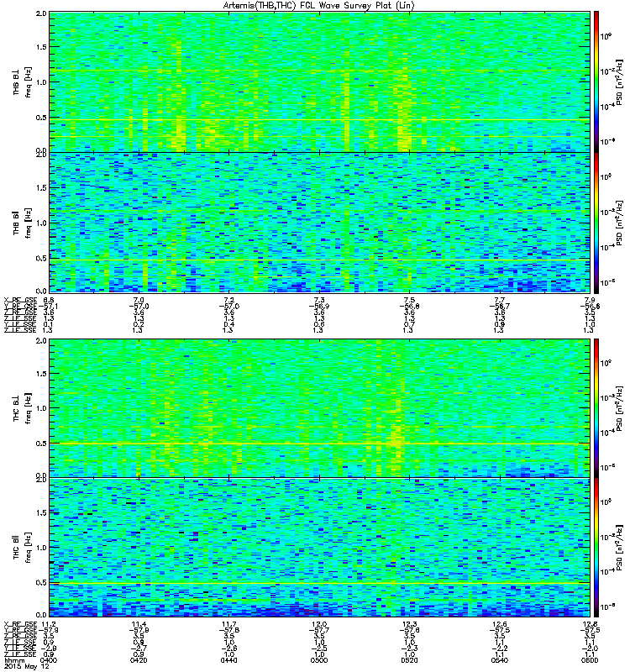Click the 0.5 tick on THC B-perpendicular axis

pos(41,444)
